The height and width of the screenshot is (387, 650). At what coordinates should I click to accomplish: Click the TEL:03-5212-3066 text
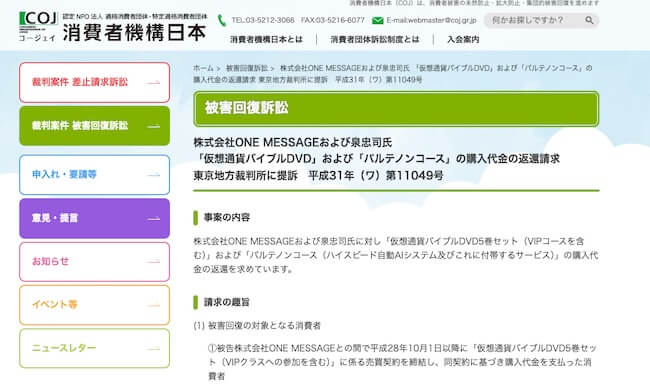tap(263, 20)
